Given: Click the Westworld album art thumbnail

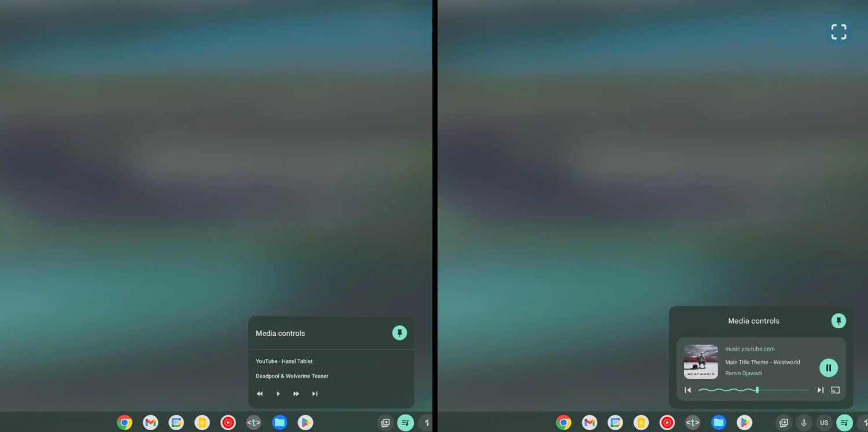Looking at the screenshot, I should coord(701,362).
